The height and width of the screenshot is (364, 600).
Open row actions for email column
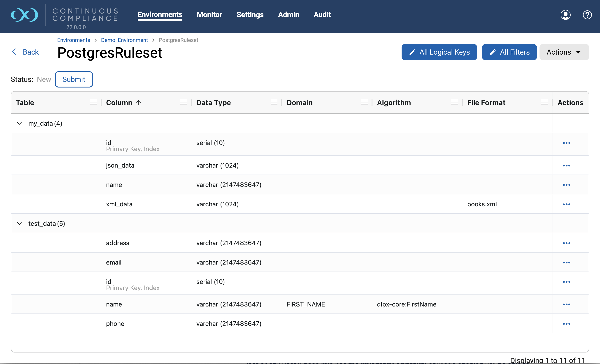coord(566,262)
